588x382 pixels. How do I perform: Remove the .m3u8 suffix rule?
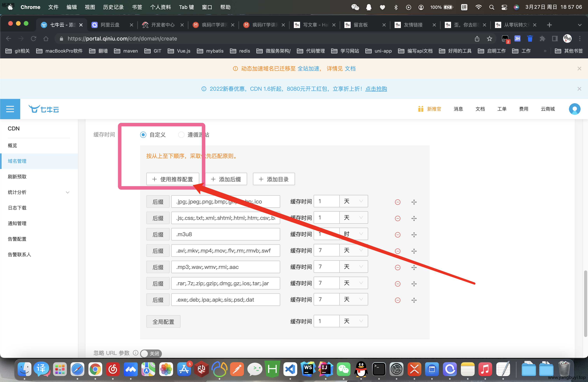pos(398,235)
